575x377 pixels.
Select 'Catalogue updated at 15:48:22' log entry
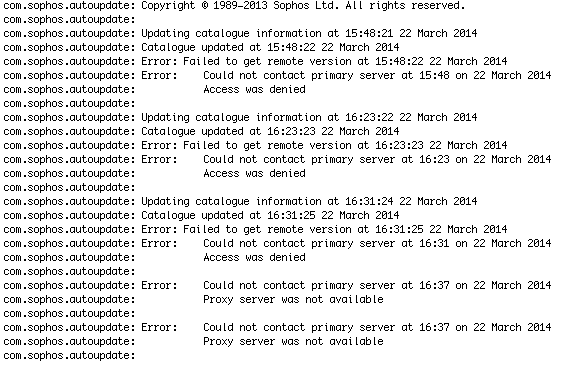201,48
